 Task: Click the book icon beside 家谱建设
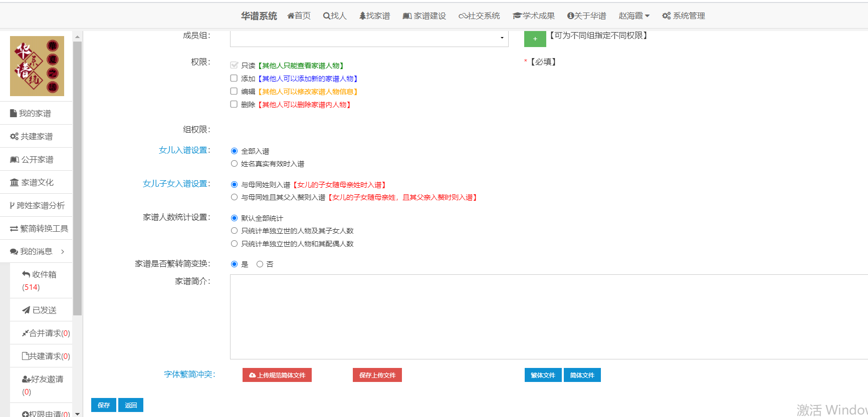click(x=407, y=16)
